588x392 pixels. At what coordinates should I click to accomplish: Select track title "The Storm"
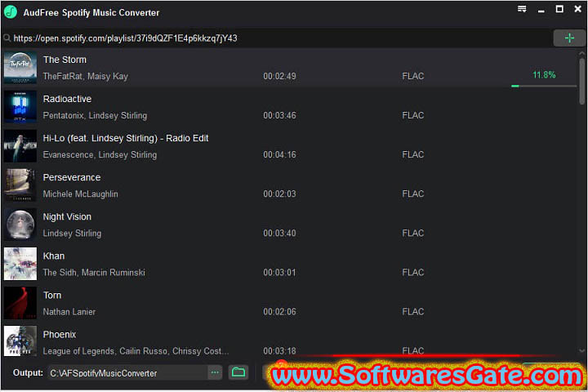click(x=65, y=60)
